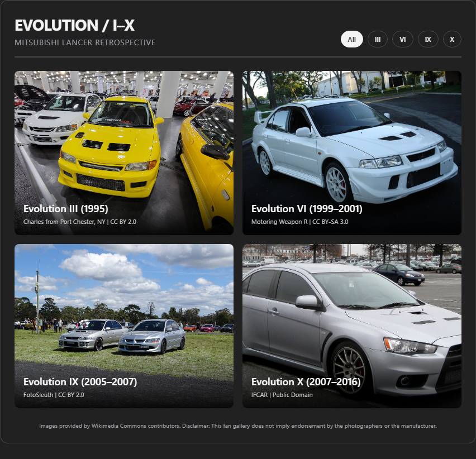Filter gallery by Evolution X pill
Viewport: 476px width, 459px height.
click(452, 39)
